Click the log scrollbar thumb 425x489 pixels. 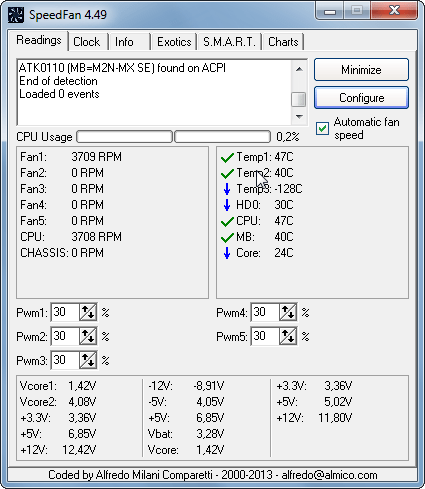coord(299,99)
